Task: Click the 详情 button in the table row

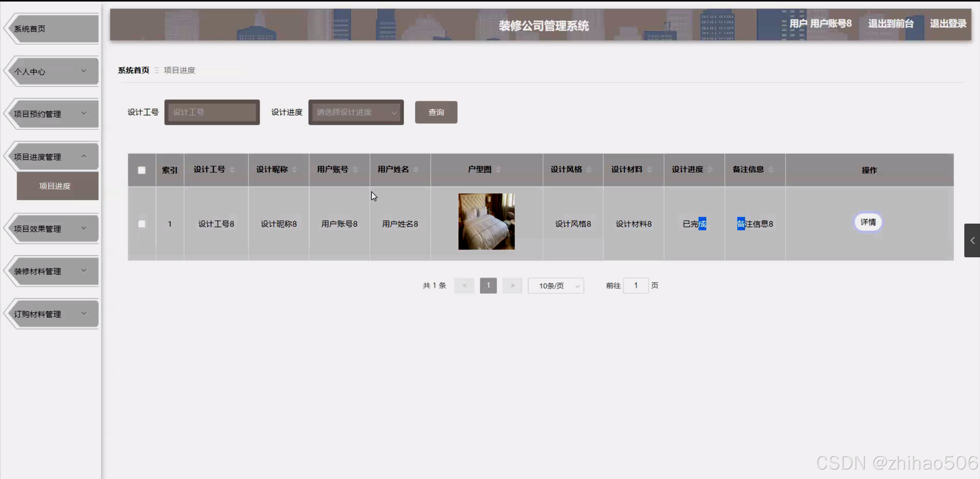Action: (x=868, y=222)
